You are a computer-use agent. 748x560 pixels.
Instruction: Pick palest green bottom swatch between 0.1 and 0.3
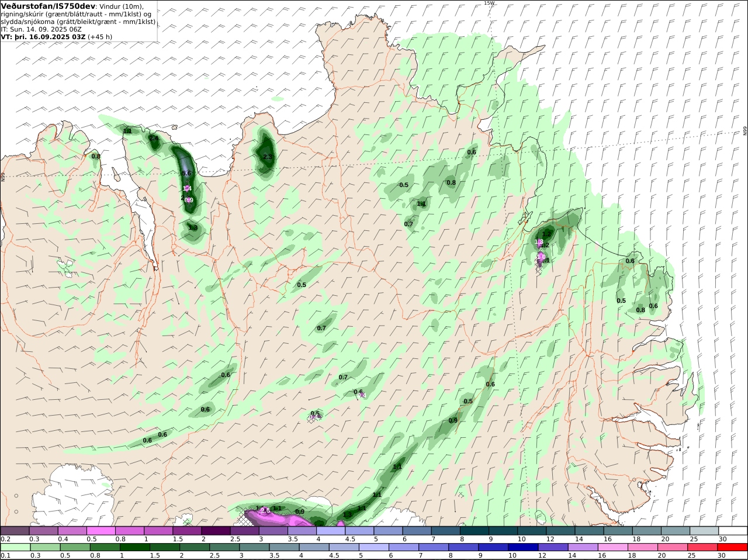(15, 548)
